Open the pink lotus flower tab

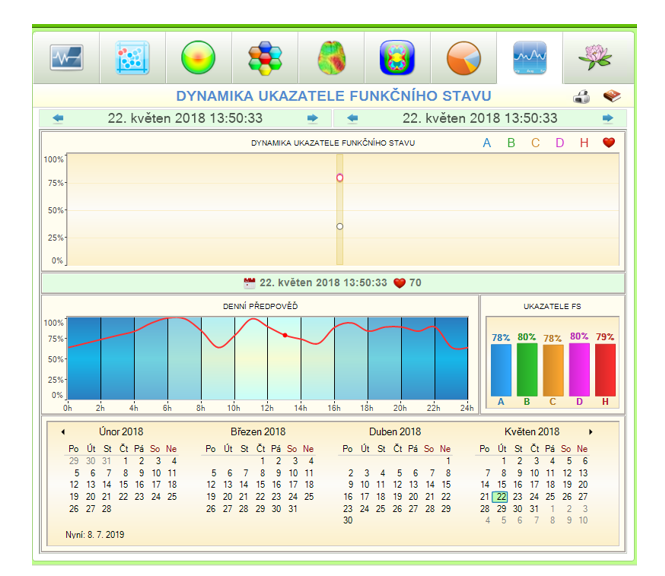595,57
